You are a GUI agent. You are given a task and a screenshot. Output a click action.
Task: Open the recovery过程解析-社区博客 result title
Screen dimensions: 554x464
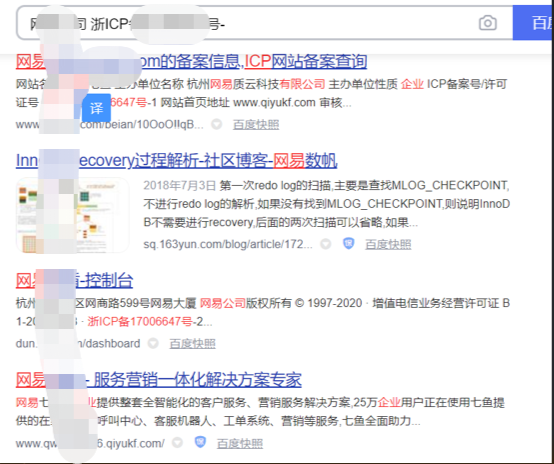[176, 160]
